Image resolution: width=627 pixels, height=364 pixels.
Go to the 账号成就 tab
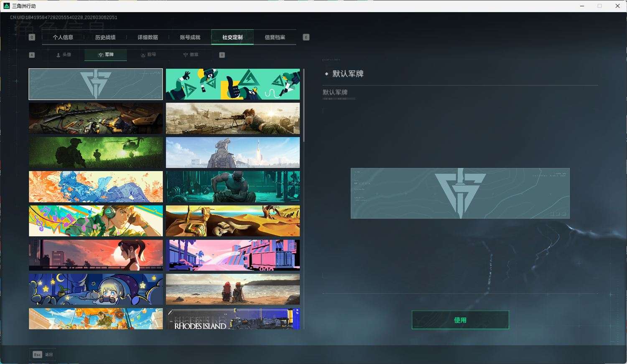click(x=190, y=37)
